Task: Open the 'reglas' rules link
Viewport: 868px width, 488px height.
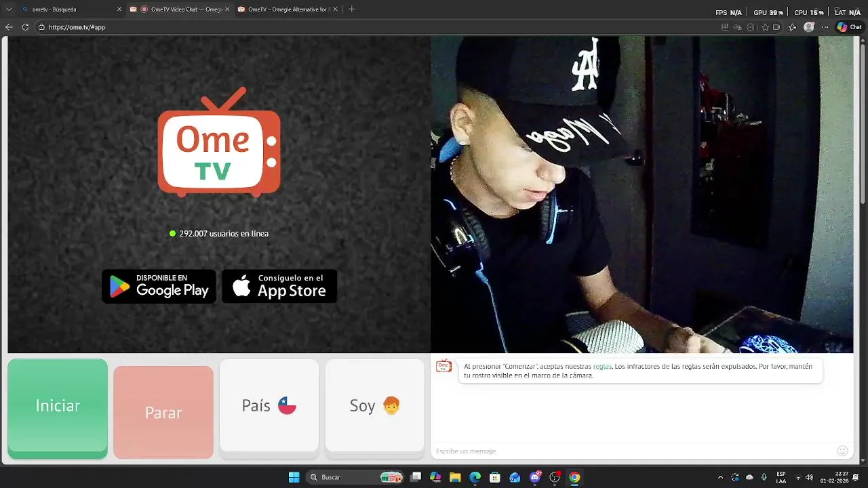Action: (x=602, y=366)
